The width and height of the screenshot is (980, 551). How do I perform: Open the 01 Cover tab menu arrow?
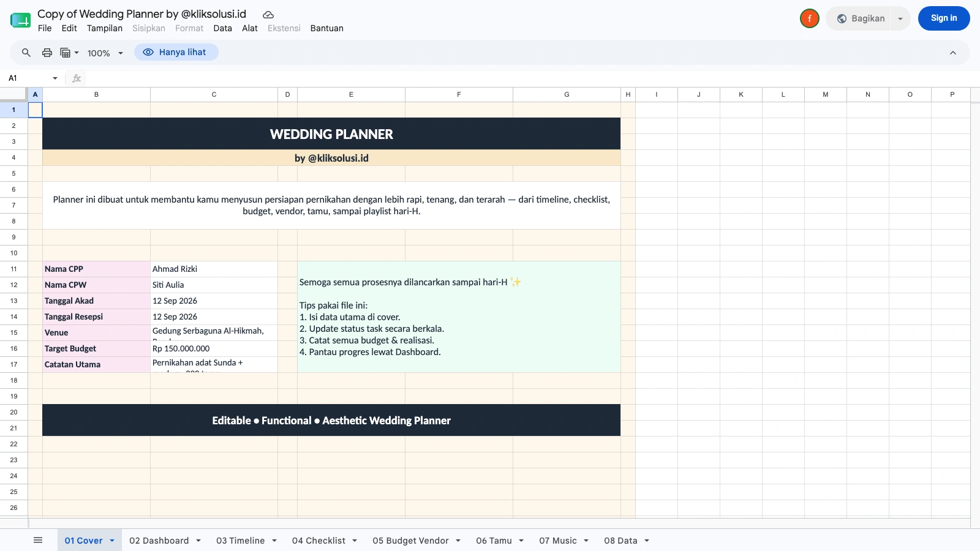click(112, 541)
